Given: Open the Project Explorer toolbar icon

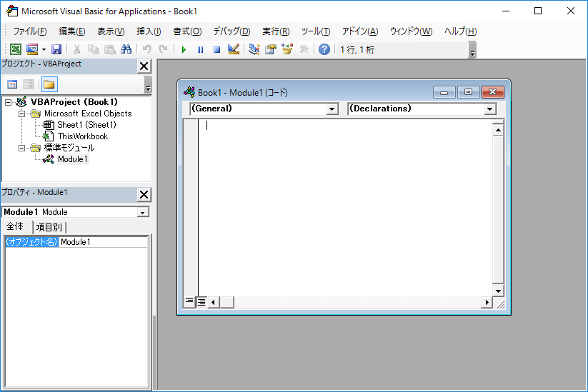Looking at the screenshot, I should pos(254,49).
